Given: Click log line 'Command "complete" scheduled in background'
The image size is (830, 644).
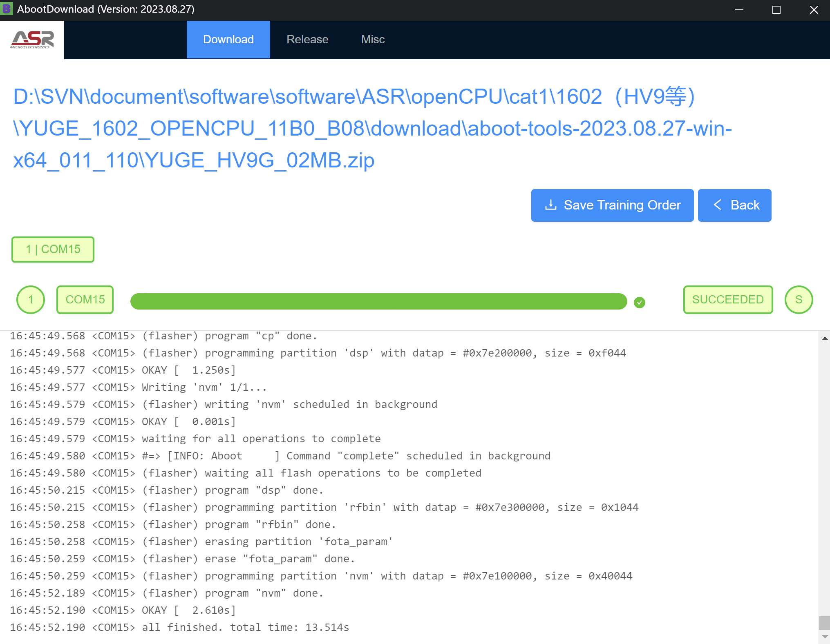Looking at the screenshot, I should (280, 456).
